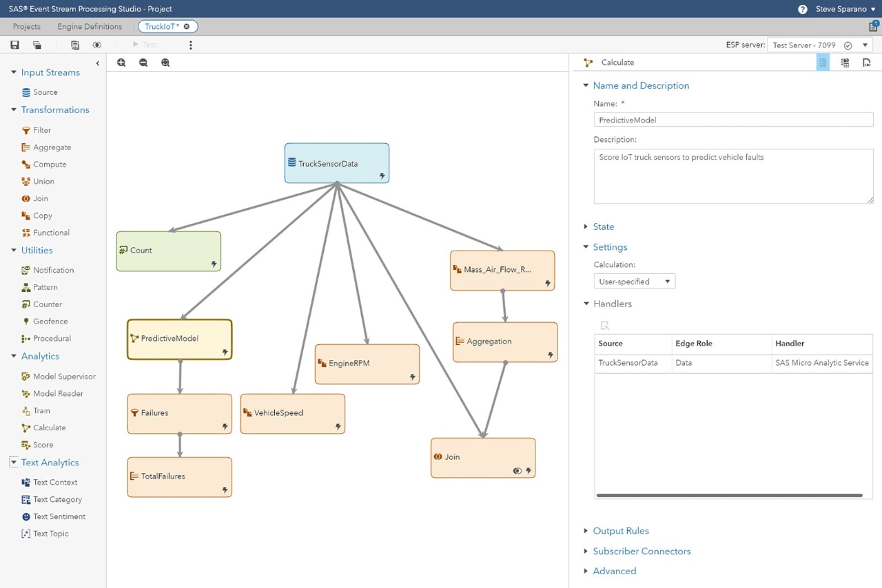Screen dimensions: 882x588
Task: Select the TruckSensorData source node
Action: coord(337,163)
